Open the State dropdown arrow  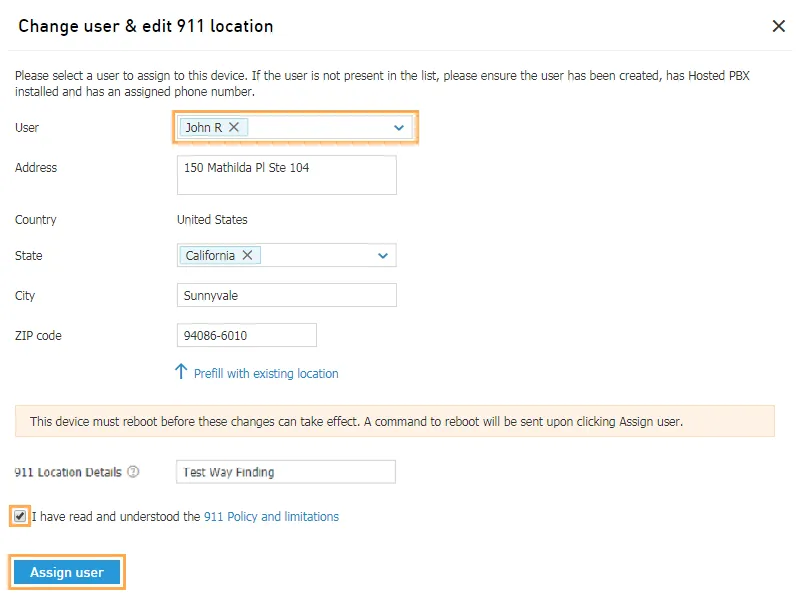[383, 256]
